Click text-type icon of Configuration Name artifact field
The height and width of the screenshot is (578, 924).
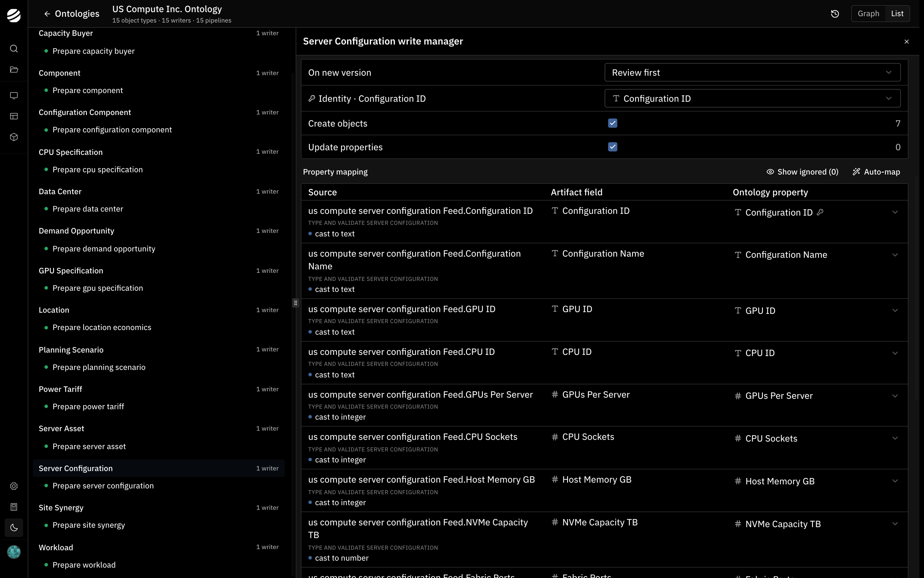[x=555, y=253]
